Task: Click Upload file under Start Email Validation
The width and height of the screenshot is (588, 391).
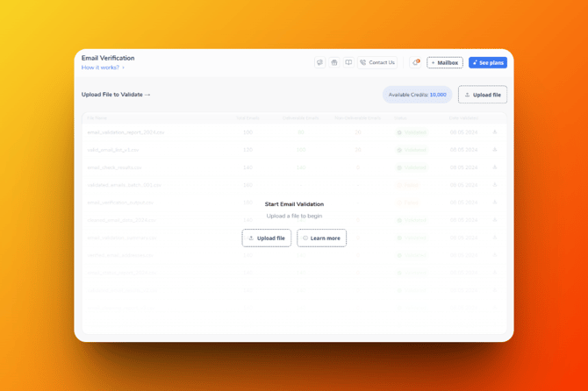Action: pos(267,238)
